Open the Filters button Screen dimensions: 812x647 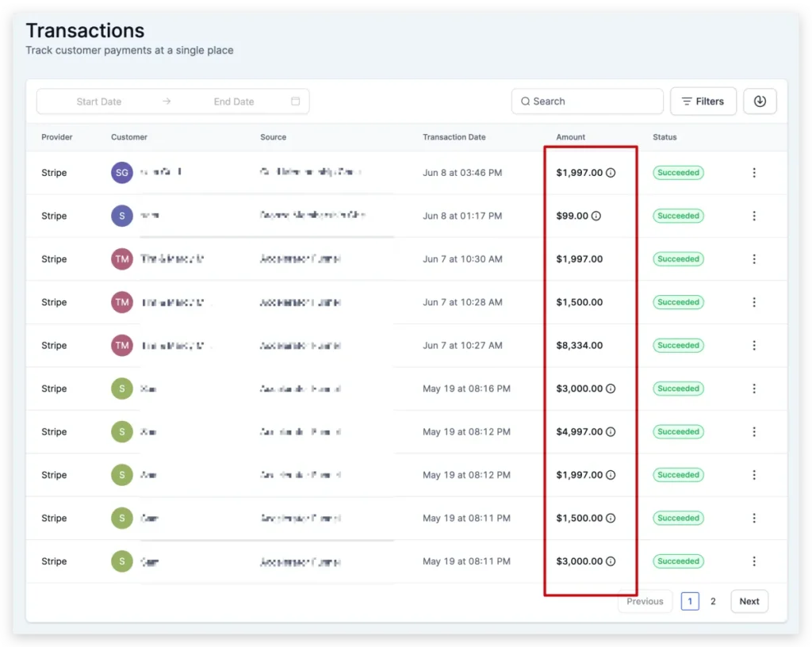703,101
